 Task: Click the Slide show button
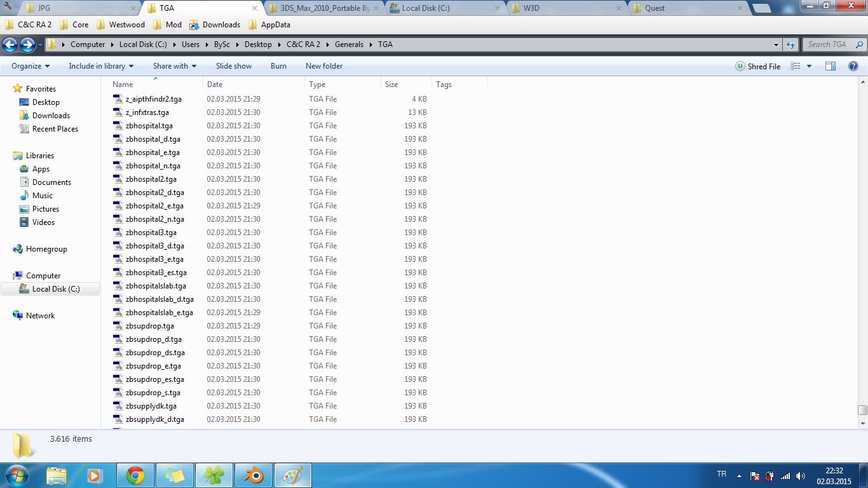click(234, 66)
